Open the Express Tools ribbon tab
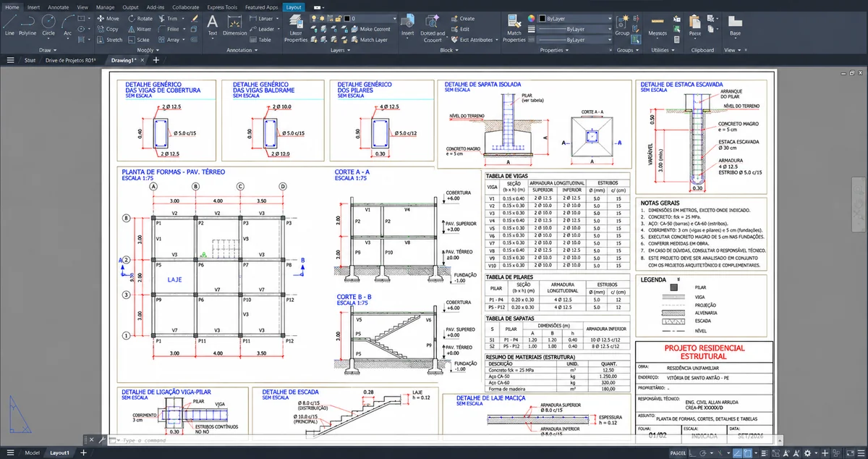 pos(221,7)
